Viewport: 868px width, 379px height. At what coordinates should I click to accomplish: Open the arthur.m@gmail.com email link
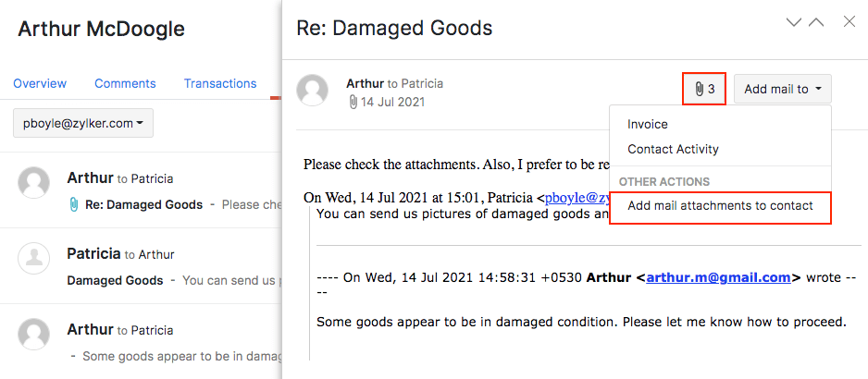point(718,276)
